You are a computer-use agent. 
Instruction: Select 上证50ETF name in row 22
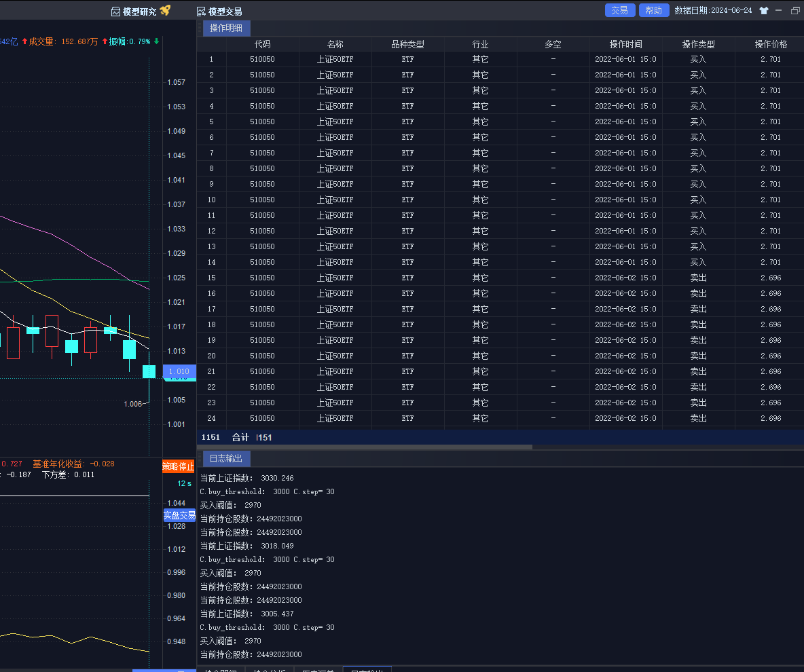335,387
